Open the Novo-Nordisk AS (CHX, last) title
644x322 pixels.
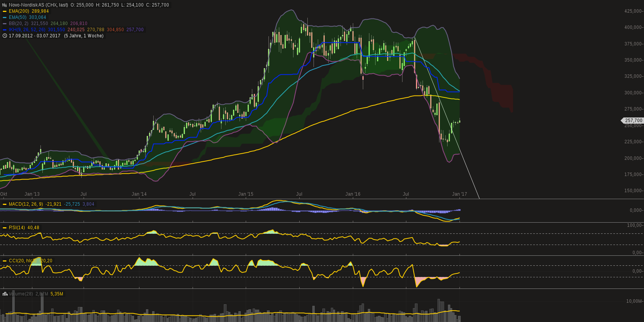[x=39, y=5]
